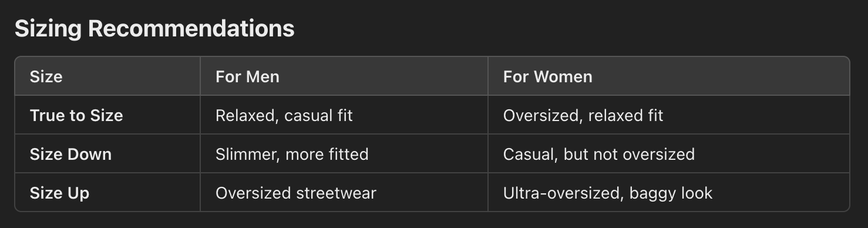Select the Size column header
The image size is (868, 228).
46,76
